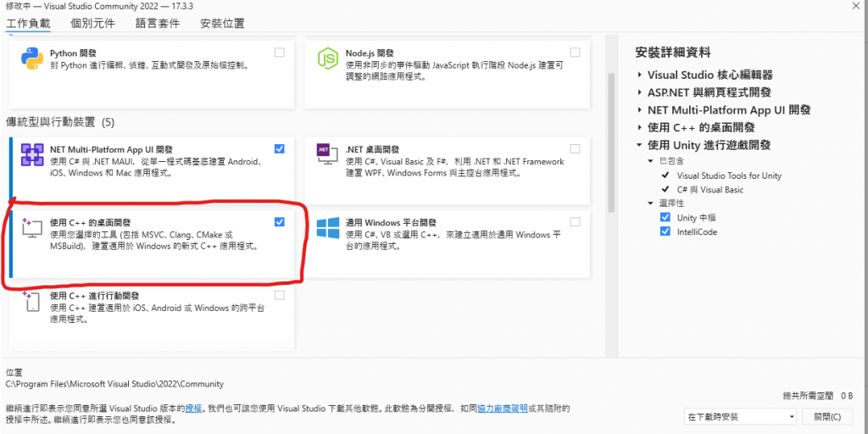
Task: Click the C++ desktop development monitor icon
Action: [x=31, y=228]
